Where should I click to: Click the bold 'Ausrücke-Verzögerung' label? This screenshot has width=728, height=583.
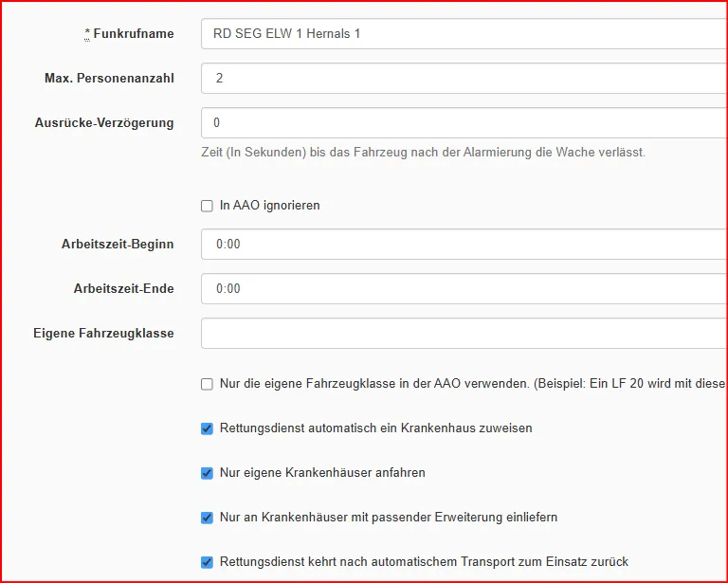click(x=104, y=123)
